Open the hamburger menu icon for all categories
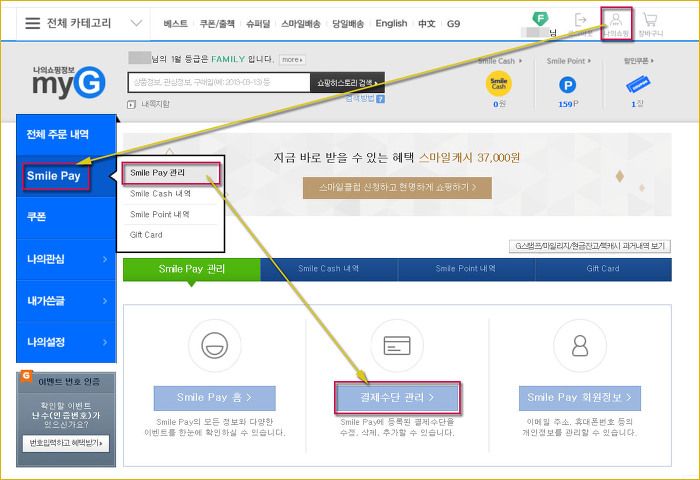700x480 pixels. point(33,23)
